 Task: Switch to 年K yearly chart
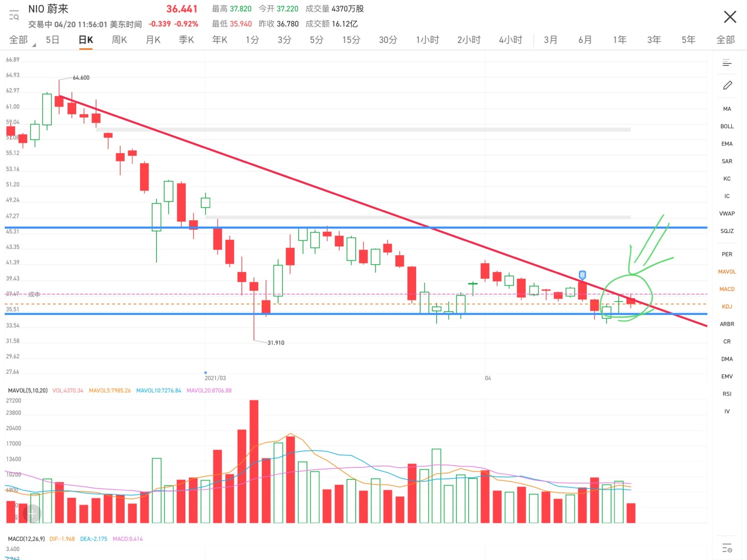click(x=219, y=40)
